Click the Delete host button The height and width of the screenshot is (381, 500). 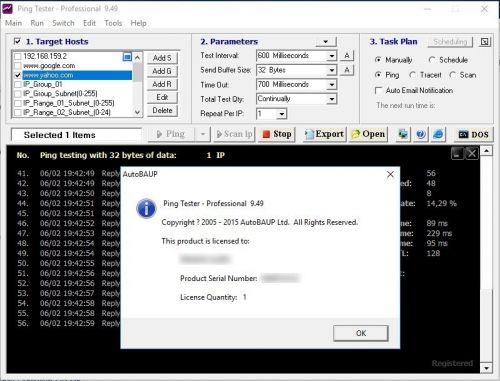click(x=162, y=110)
